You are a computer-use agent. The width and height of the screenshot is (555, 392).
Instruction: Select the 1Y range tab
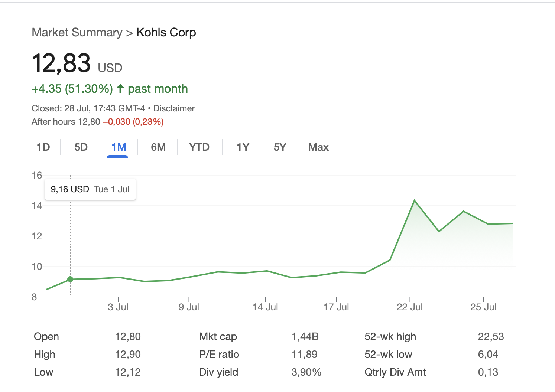[243, 147]
